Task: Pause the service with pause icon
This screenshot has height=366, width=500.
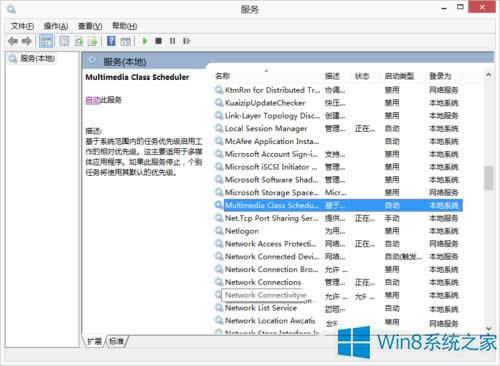Action: click(x=172, y=41)
